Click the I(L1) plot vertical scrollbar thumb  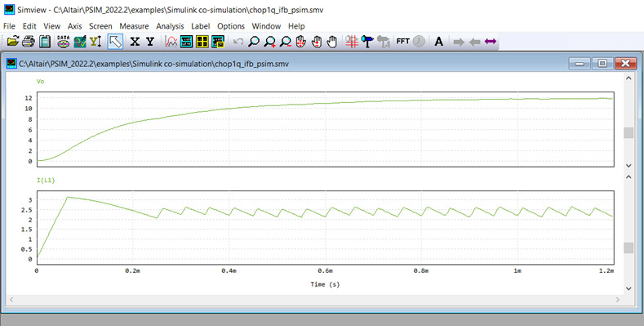628,248
